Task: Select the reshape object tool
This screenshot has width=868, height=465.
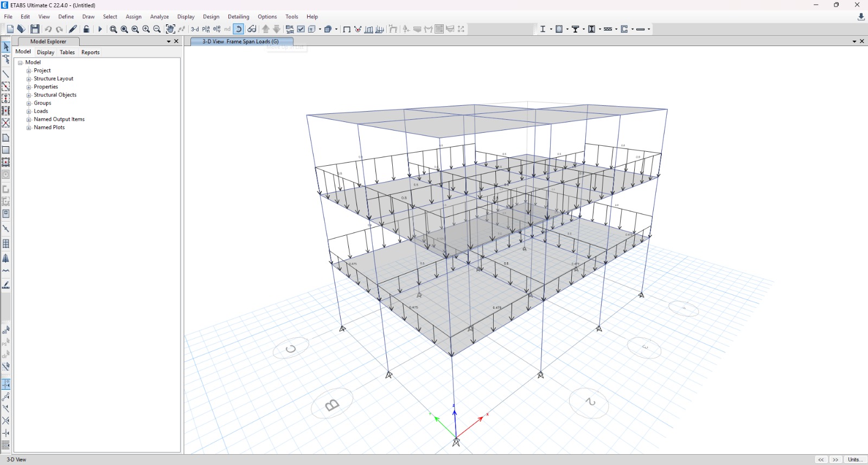Action: (6, 59)
